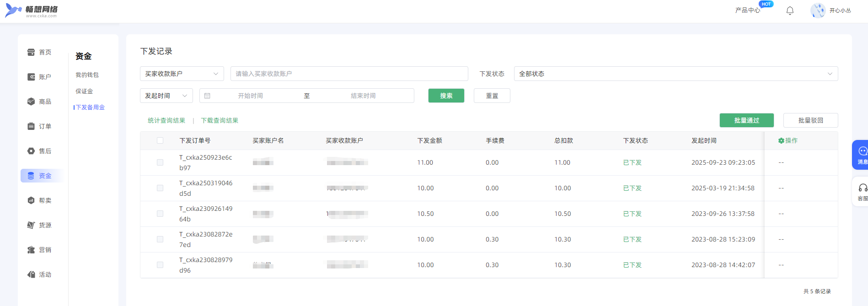This screenshot has height=306, width=868.
Task: Go to 我的钱包 in the 资金 submenu
Action: (x=87, y=75)
